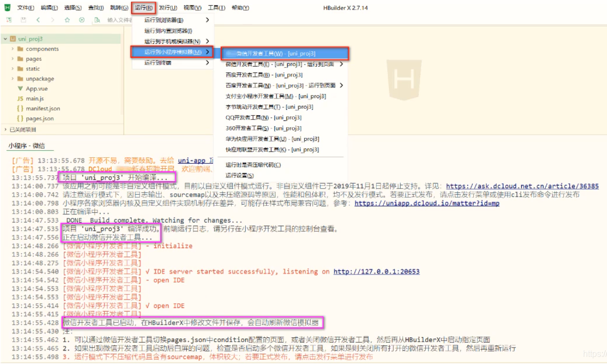Click the components folder icon

[x=20, y=49]
